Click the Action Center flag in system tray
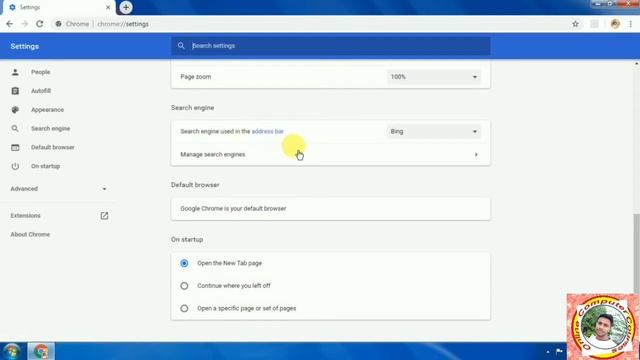Viewport: 640px width, 360px height. point(559,351)
